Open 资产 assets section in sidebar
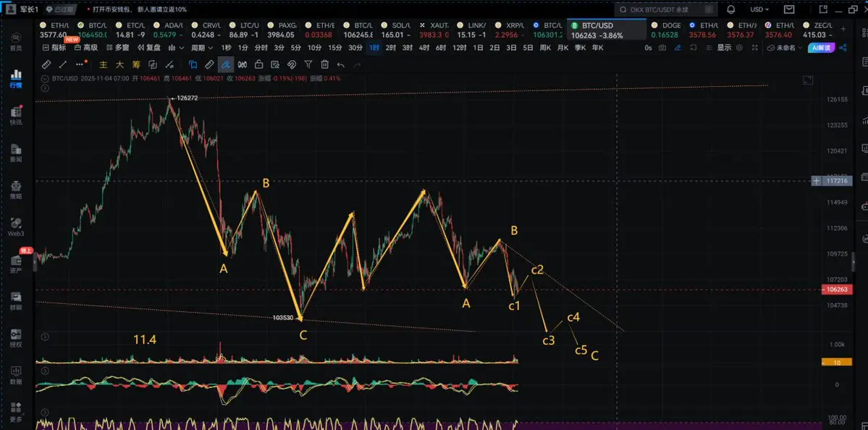Image resolution: width=868 pixels, height=430 pixels. coord(15,264)
